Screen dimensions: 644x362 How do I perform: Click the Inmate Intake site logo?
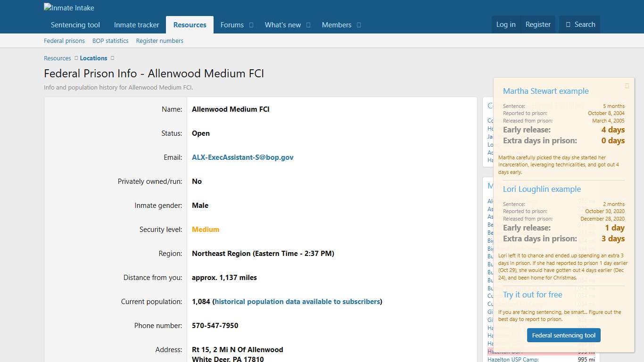point(69,8)
